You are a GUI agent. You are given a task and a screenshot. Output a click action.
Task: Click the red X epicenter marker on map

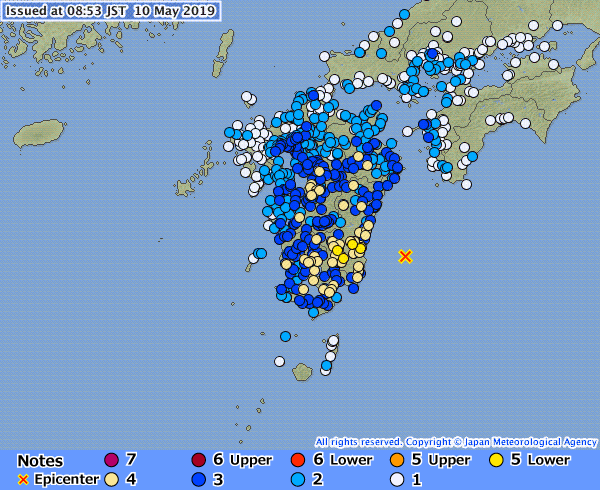point(405,256)
